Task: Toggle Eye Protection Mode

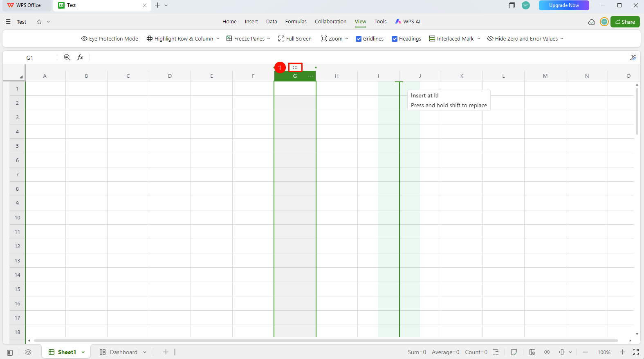Action: (110, 38)
